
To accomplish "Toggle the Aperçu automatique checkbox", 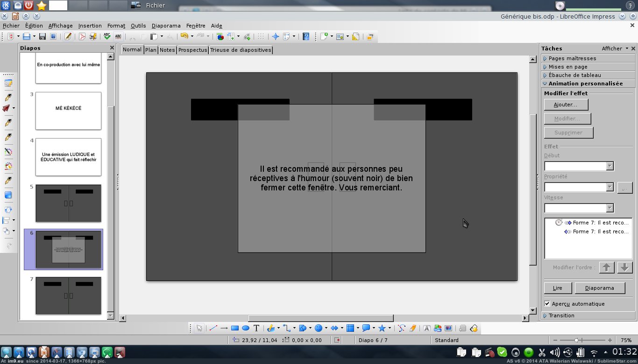I will [547, 304].
